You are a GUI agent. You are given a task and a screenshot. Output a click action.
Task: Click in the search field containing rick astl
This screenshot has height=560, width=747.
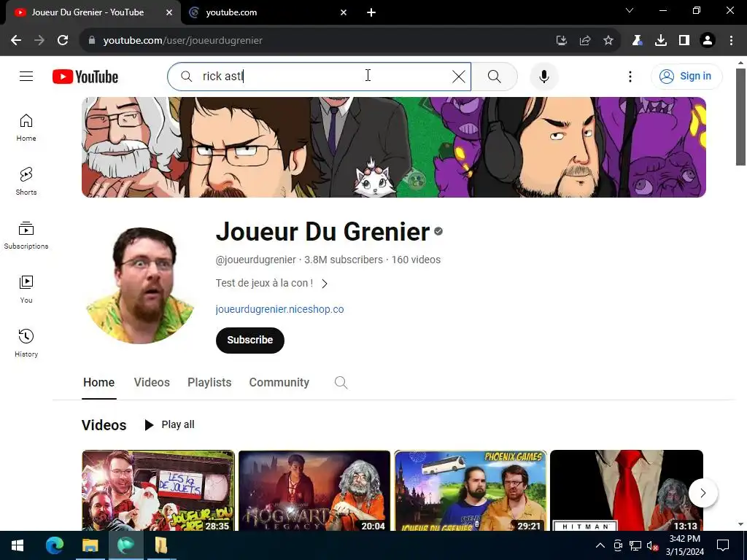320,76
